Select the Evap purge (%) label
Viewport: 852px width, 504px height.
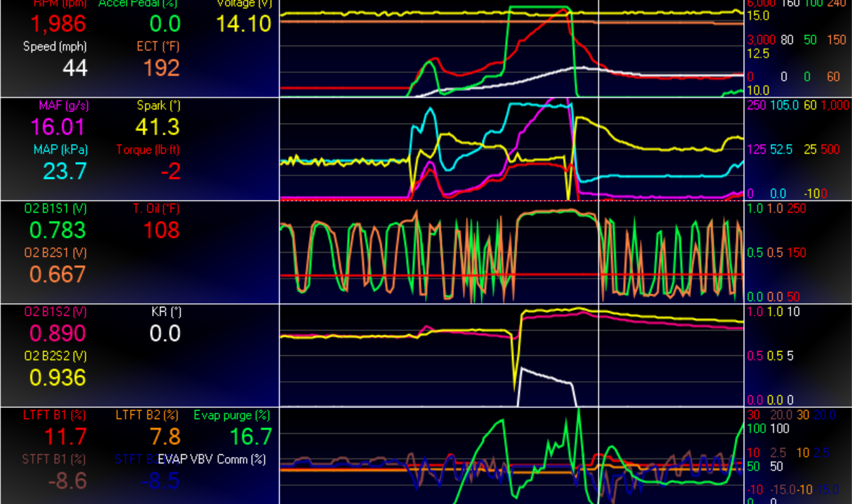[232, 415]
